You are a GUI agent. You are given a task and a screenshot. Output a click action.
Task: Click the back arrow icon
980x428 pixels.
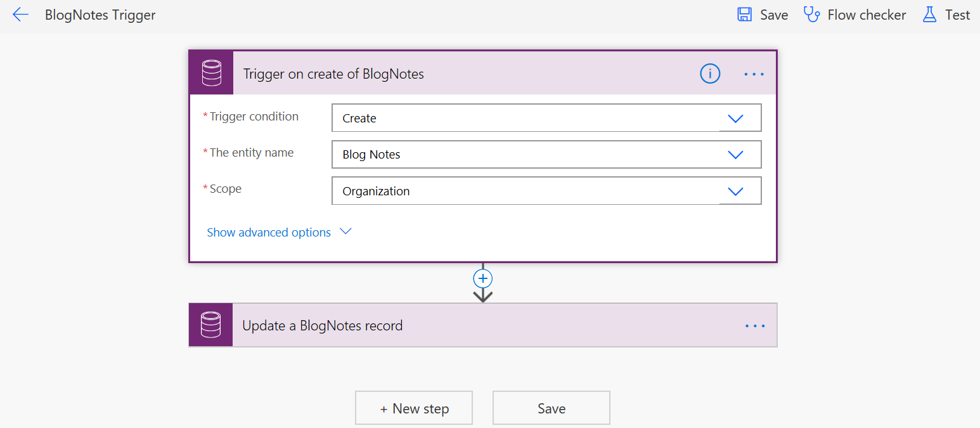20,15
